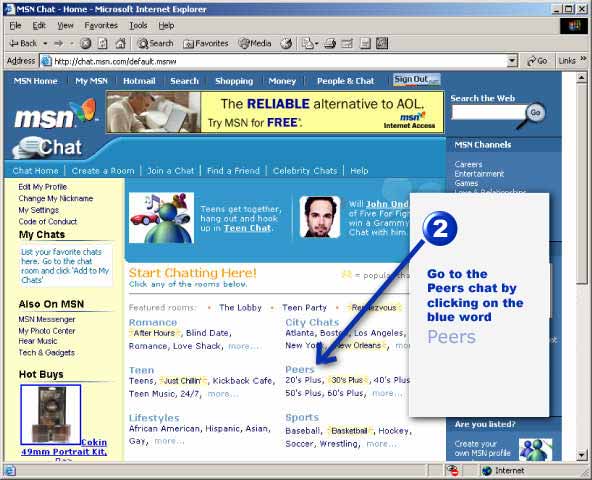Open the Media toolbar button

coord(255,43)
